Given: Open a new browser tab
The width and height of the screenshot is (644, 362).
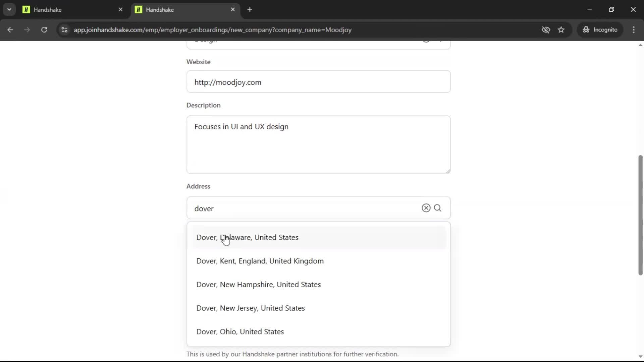Looking at the screenshot, I should tap(250, 10).
